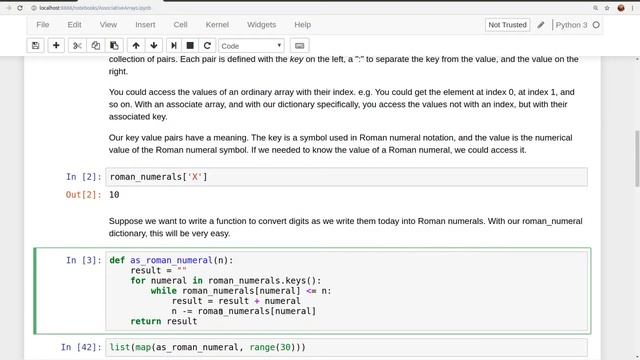Click into the list(map(...)) code cell

[347, 347]
